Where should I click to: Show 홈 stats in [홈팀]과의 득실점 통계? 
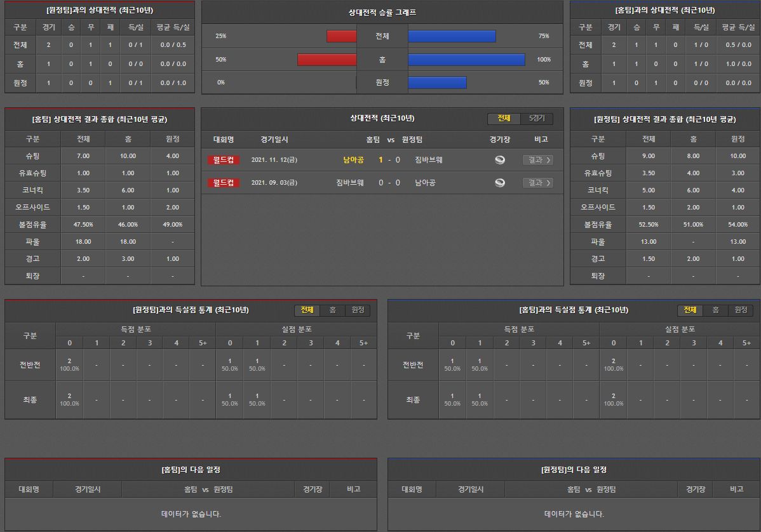pos(715,310)
